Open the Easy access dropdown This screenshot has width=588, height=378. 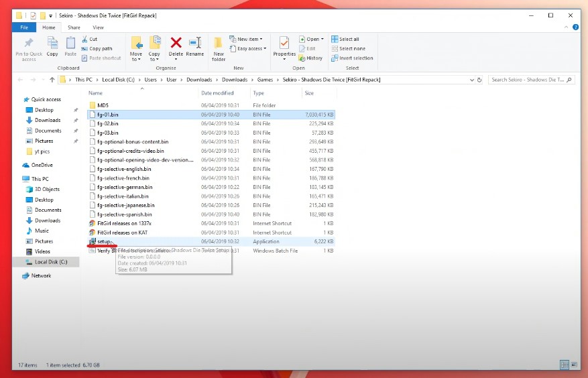(x=248, y=48)
